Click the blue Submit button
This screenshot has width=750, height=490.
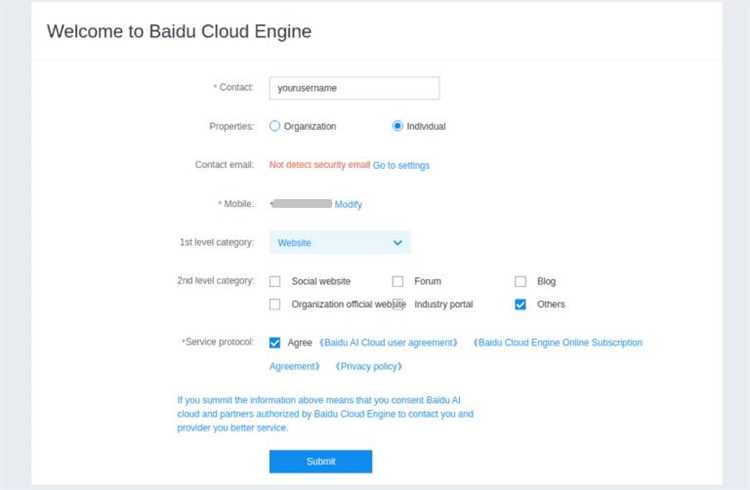(320, 461)
